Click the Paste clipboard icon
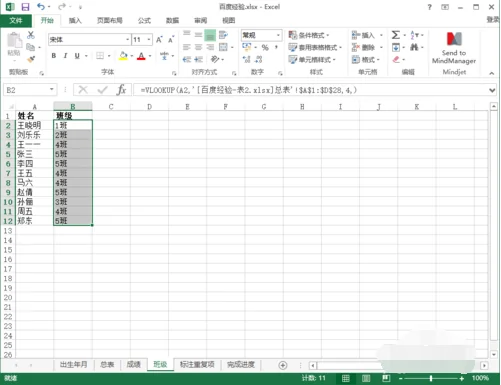The image size is (501, 385). click(x=14, y=41)
